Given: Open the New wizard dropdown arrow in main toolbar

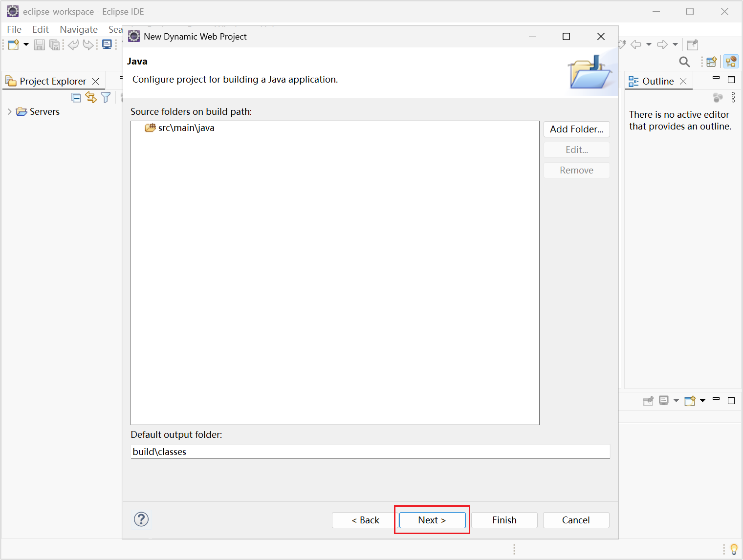Looking at the screenshot, I should coord(26,45).
